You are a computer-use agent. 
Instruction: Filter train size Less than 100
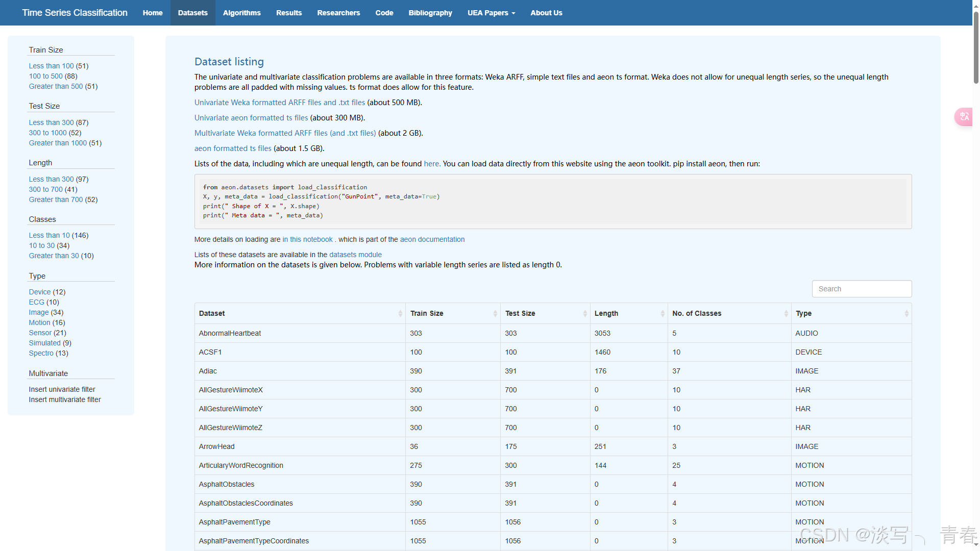51,66
